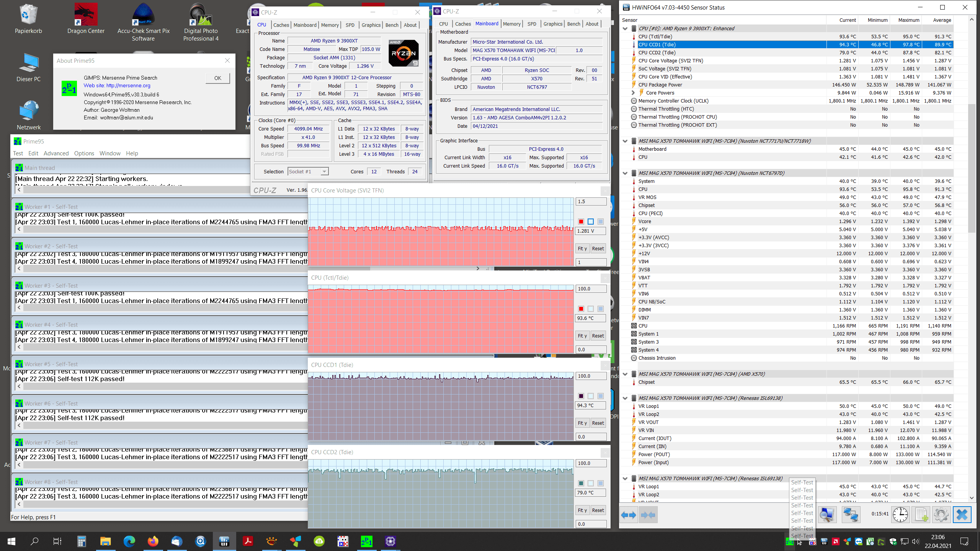Open Dragon Center desktop icon
Viewport: 980px width, 551px height.
point(86,19)
